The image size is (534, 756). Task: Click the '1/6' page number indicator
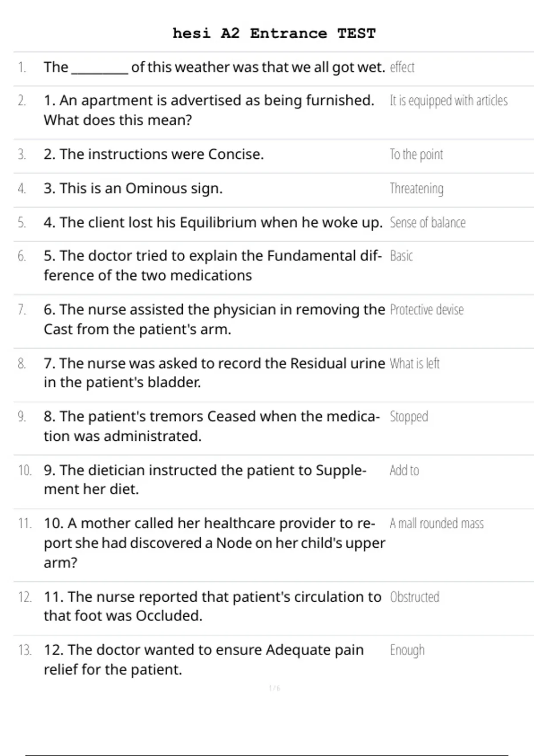pyautogui.click(x=275, y=688)
